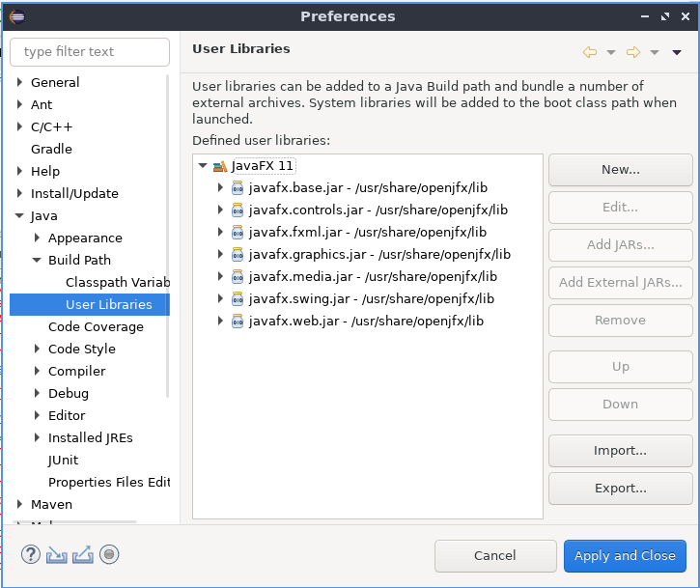Expand the Maven preferences category
700x588 pixels.
19,504
